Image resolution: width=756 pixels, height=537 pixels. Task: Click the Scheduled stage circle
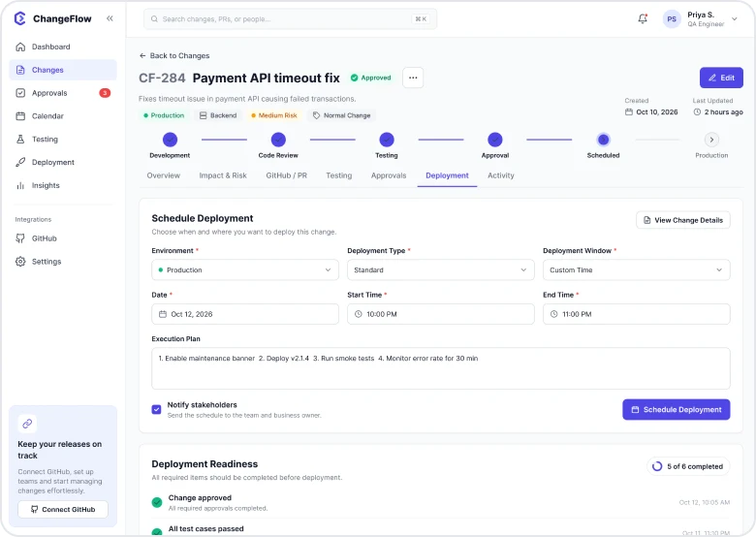pyautogui.click(x=603, y=140)
